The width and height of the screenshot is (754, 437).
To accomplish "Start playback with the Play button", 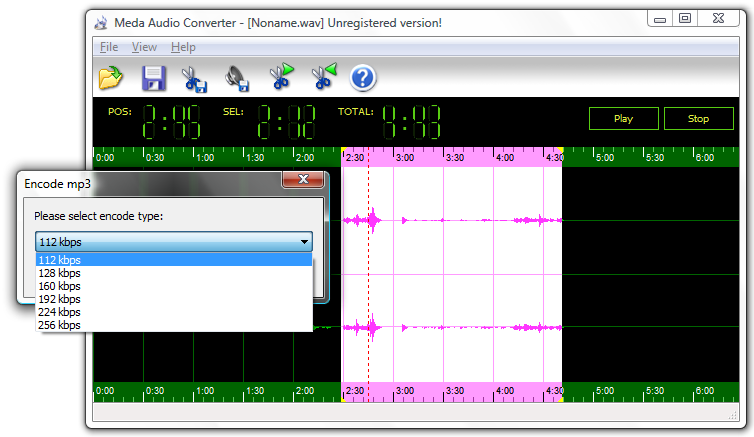I will click(624, 119).
